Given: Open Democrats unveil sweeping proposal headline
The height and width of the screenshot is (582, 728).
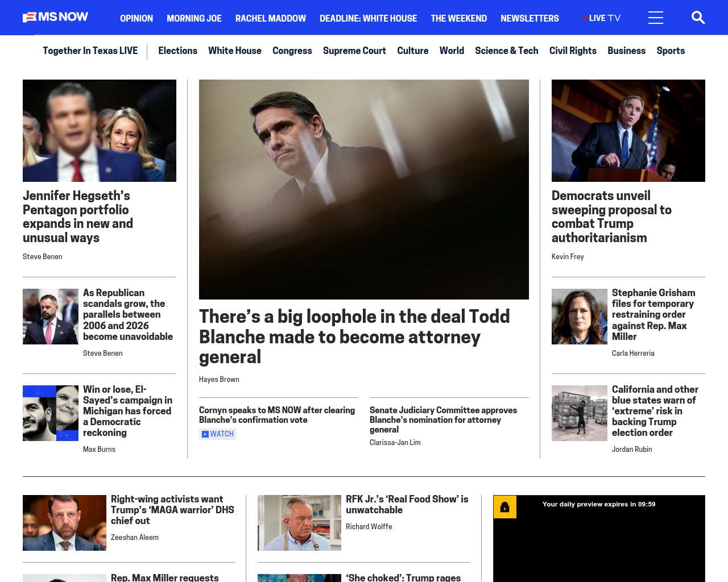Looking at the screenshot, I should point(611,217).
